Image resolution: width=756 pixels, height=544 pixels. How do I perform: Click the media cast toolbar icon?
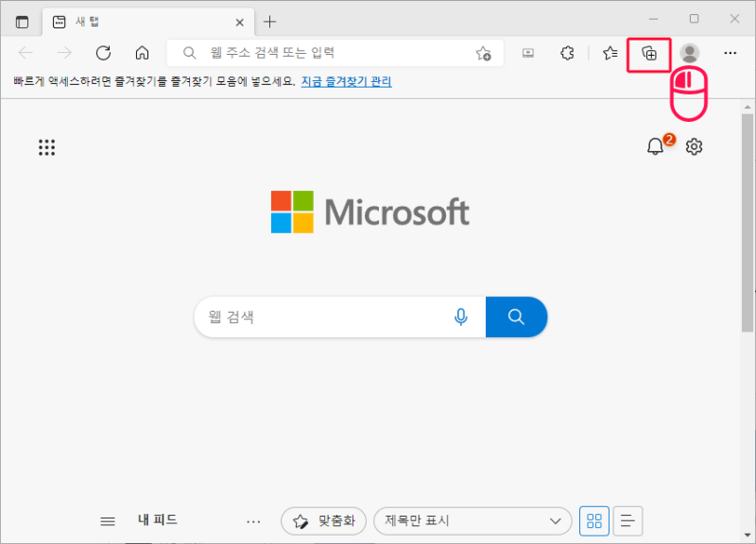pyautogui.click(x=528, y=53)
